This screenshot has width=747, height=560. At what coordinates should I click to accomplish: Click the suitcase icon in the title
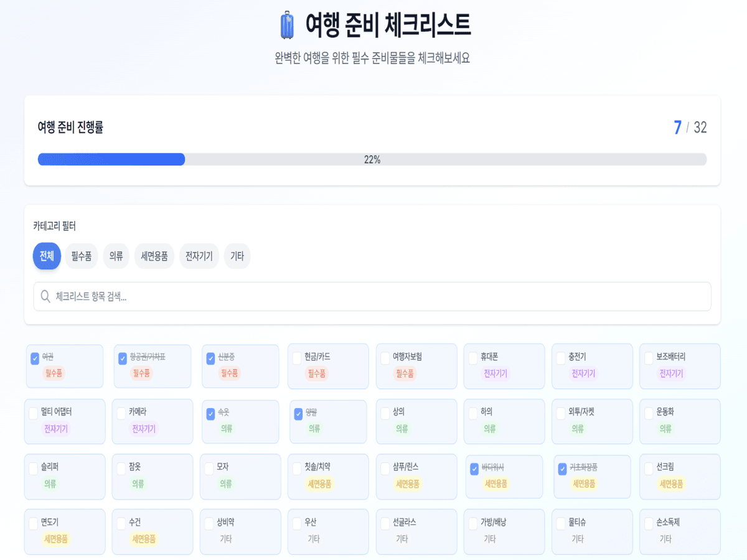pos(287,25)
